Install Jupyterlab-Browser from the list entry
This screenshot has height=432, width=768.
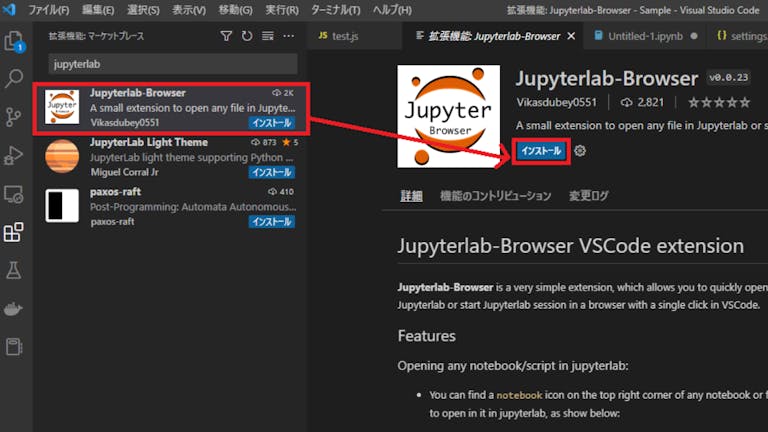tap(272, 122)
